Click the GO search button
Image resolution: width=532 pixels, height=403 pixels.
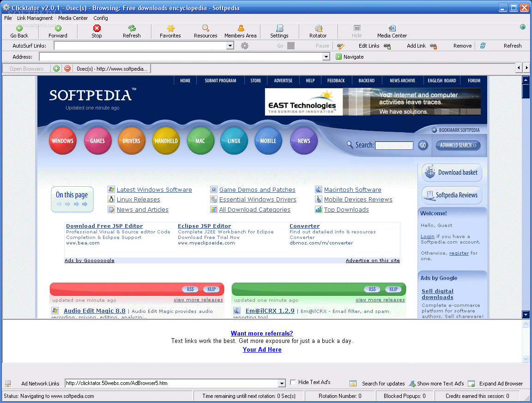423,145
